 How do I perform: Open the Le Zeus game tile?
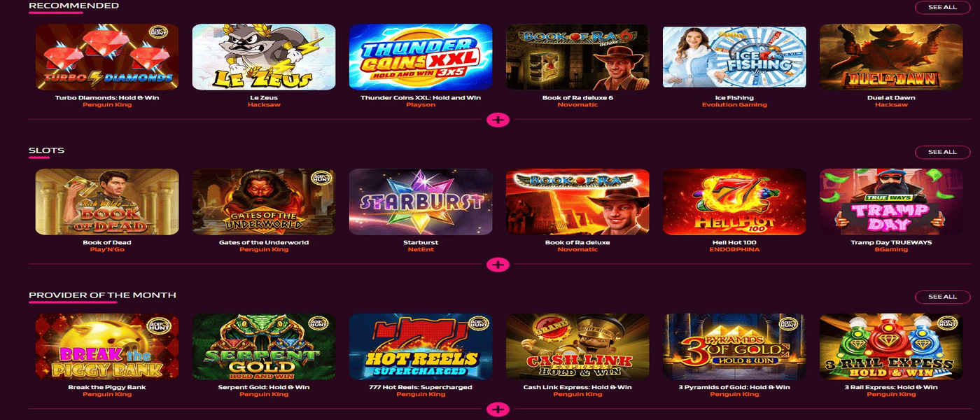tap(264, 57)
